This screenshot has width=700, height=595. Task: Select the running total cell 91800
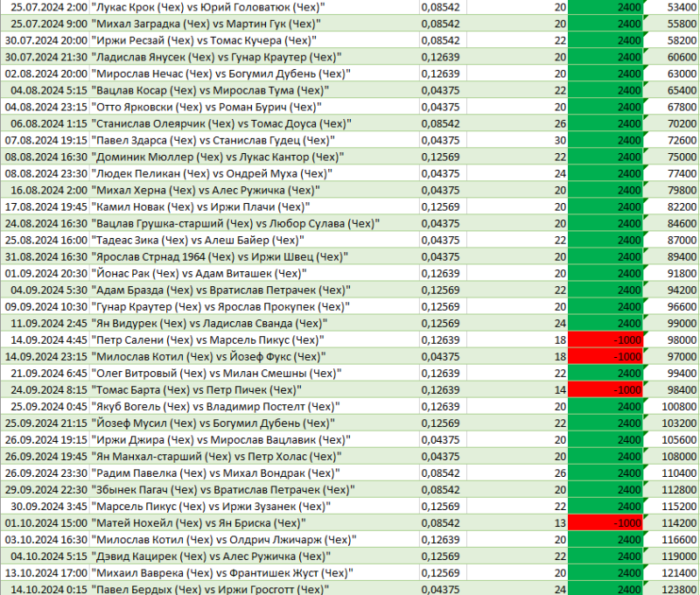coord(680,273)
